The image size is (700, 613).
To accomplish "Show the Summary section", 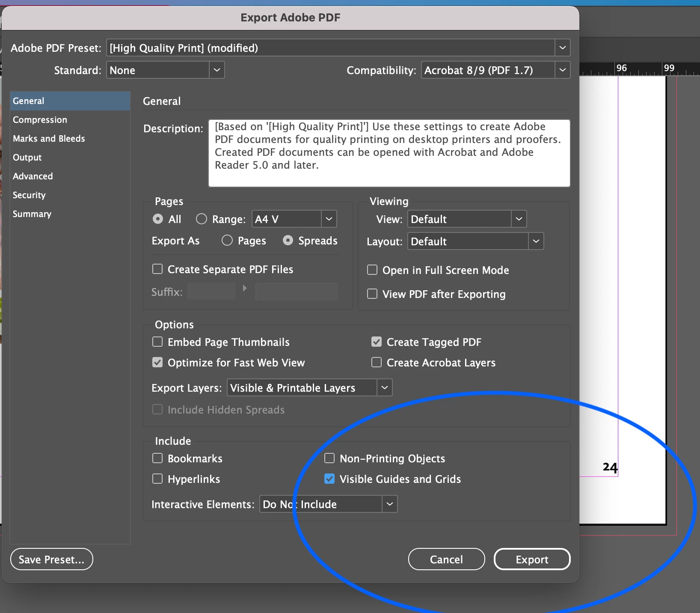I will (70, 214).
